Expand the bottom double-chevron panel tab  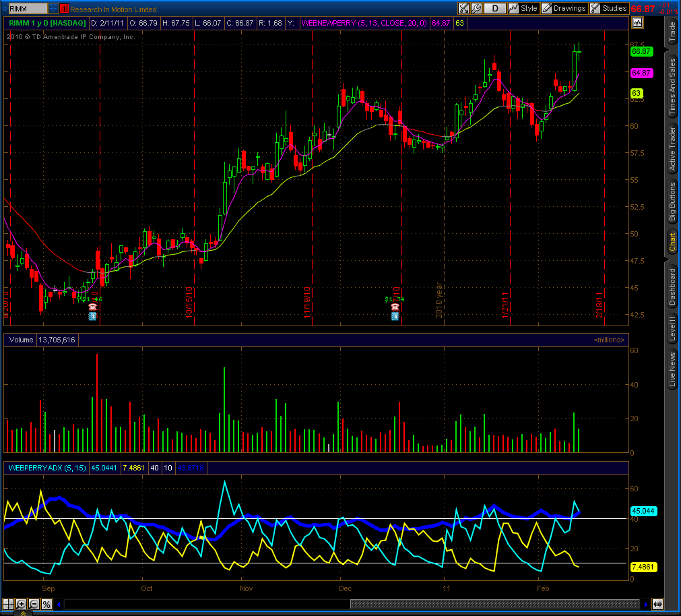tap(23, 613)
